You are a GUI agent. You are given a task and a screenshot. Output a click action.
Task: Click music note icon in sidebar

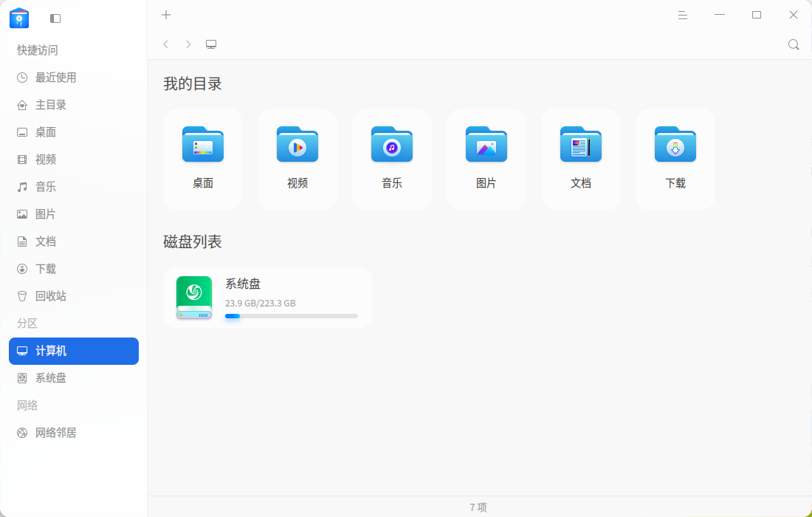22,187
